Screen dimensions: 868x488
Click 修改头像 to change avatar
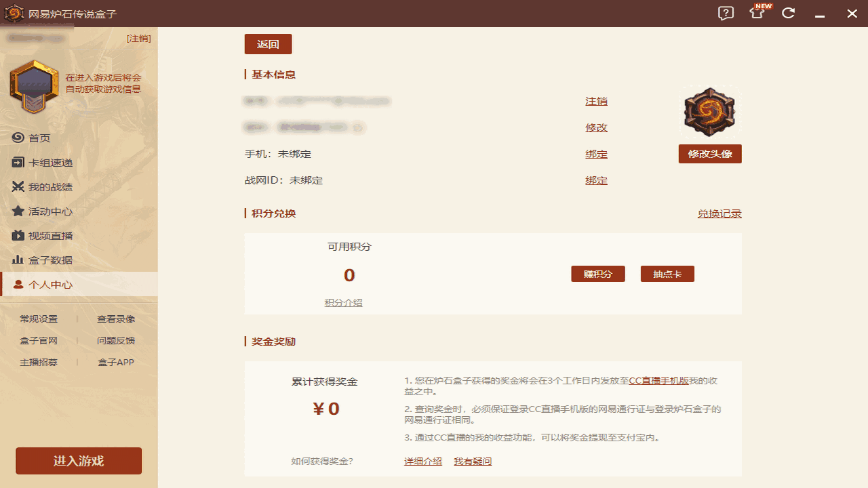[x=709, y=154]
